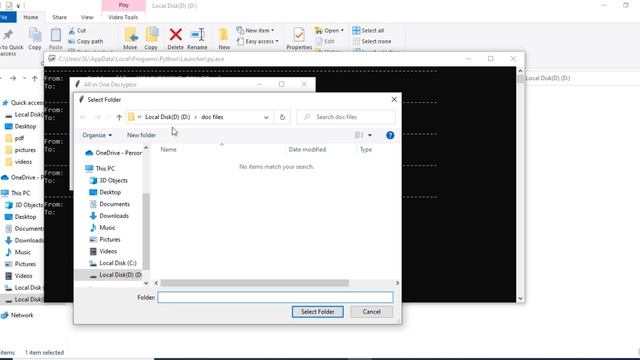Click Edit in the Explorer ribbon
The height and width of the screenshot is (360, 640).
325,41
